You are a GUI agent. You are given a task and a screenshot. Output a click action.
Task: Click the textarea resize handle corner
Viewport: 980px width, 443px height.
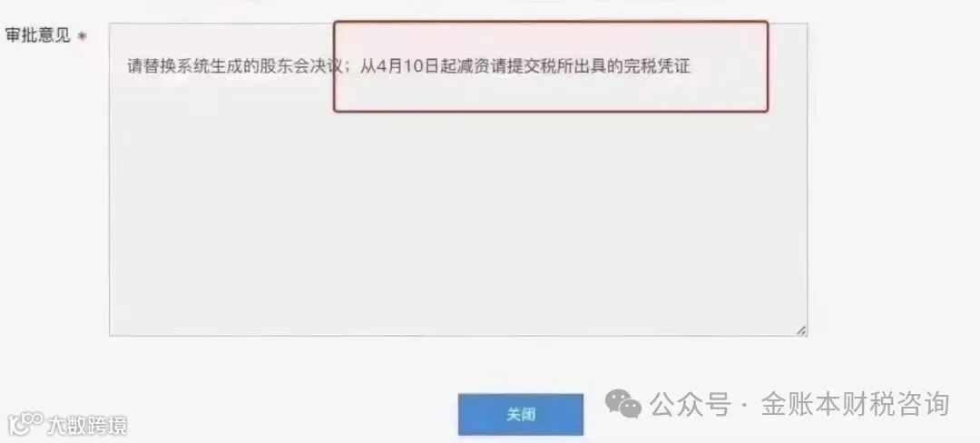(801, 330)
